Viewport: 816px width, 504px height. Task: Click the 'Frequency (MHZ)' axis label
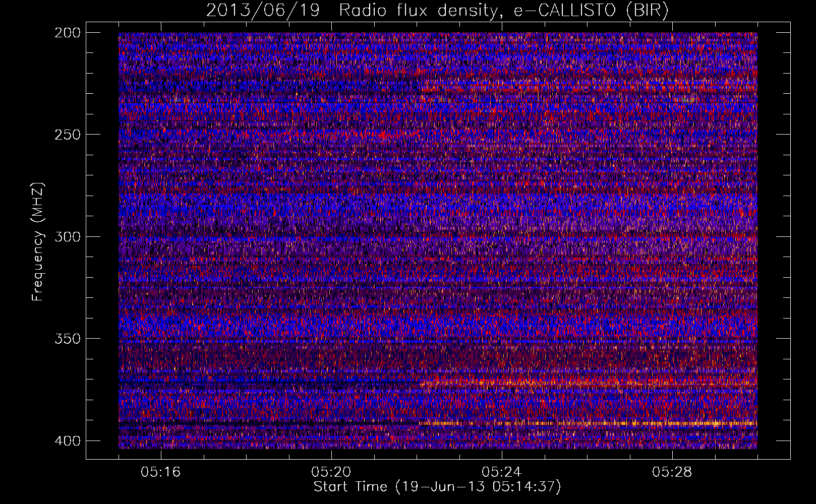38,241
